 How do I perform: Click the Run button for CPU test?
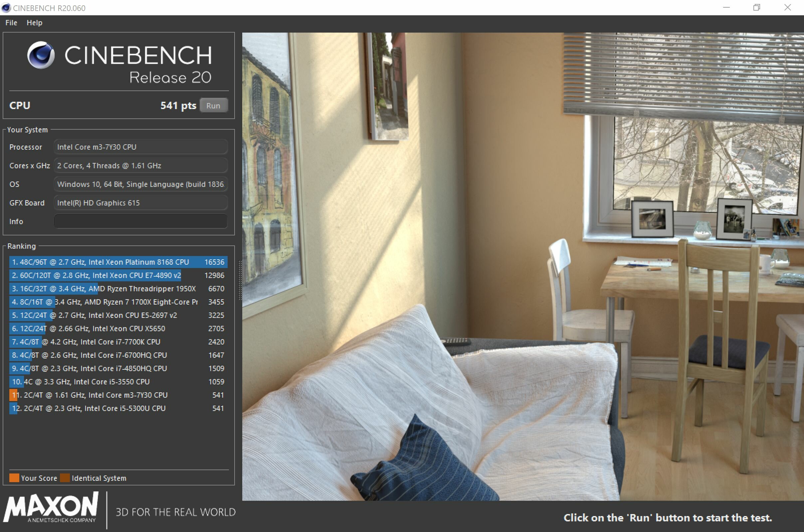(x=213, y=105)
